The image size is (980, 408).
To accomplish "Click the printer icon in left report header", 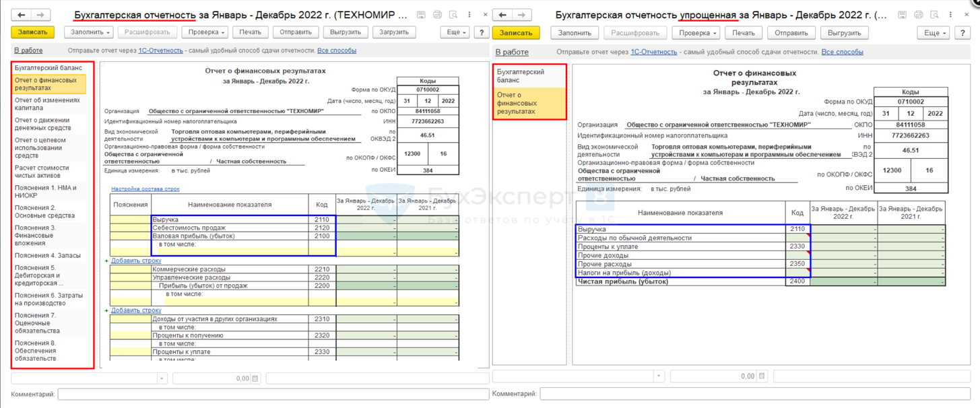I will coord(437,15).
